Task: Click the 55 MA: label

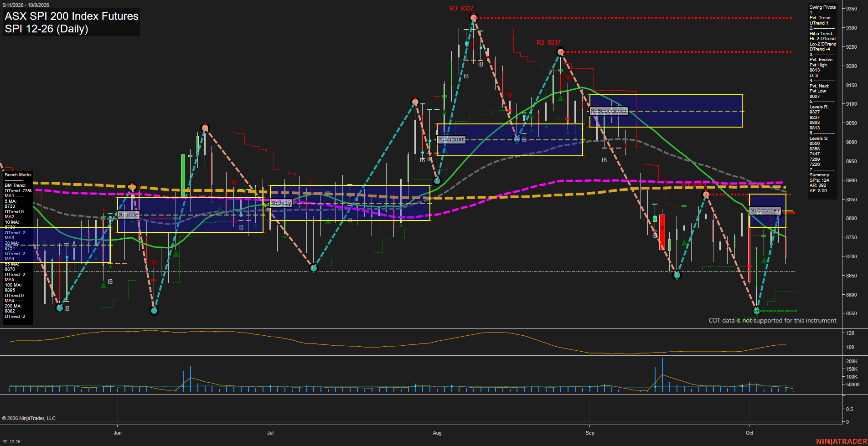Action: pos(12,264)
